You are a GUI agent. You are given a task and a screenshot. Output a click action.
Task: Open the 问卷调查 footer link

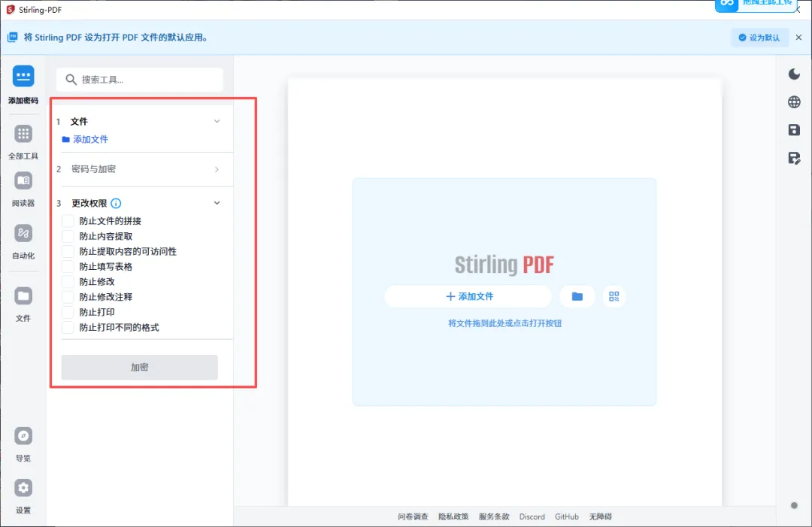[413, 516]
